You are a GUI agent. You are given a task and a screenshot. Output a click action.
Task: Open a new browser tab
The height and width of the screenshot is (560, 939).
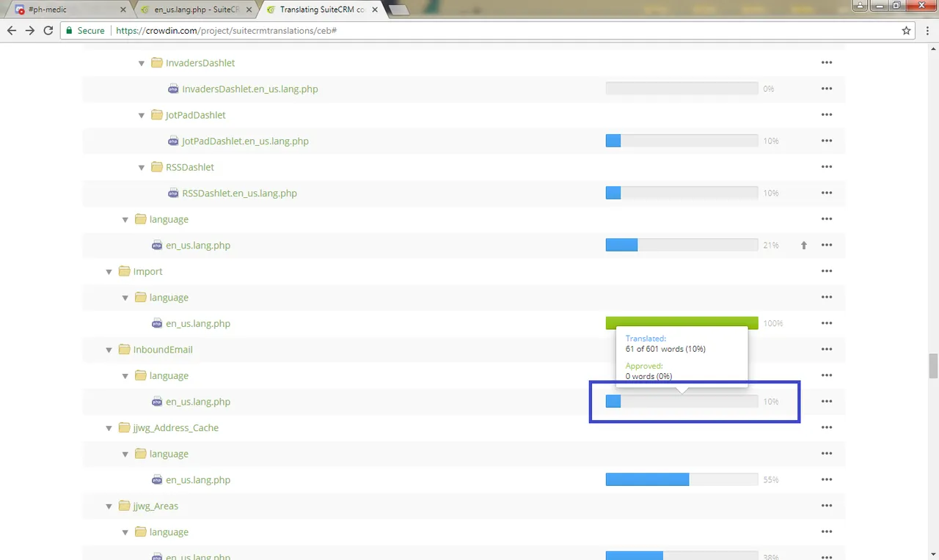point(398,10)
